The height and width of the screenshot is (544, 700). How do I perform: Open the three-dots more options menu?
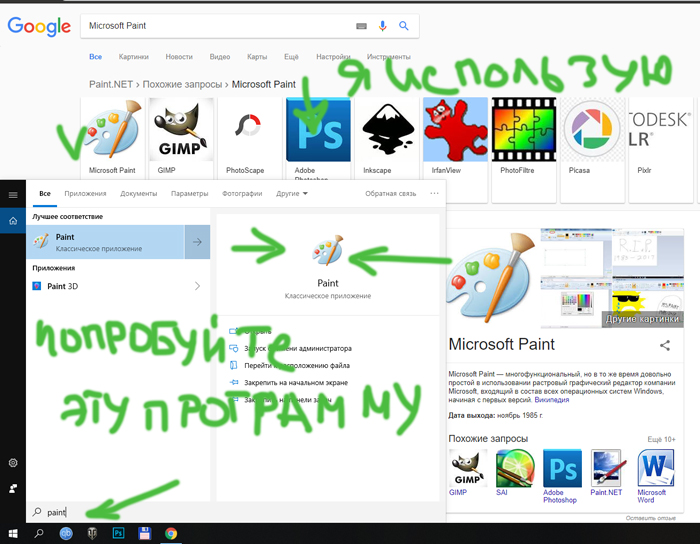(434, 193)
